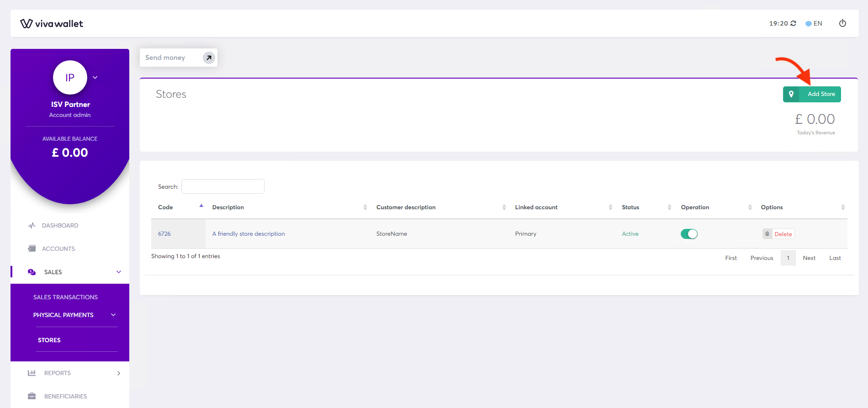Click the Beneficiaries briefcase icon
This screenshot has height=408, width=868.
[x=32, y=396]
